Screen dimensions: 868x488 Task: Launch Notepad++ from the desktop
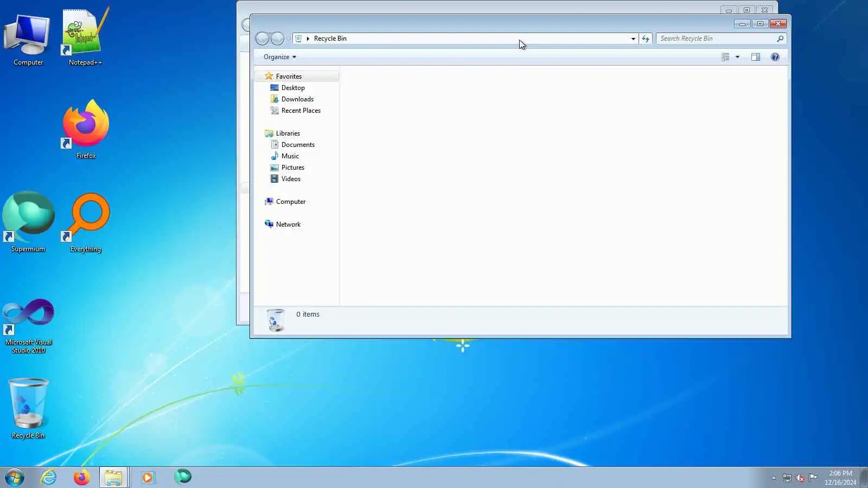pyautogui.click(x=86, y=37)
